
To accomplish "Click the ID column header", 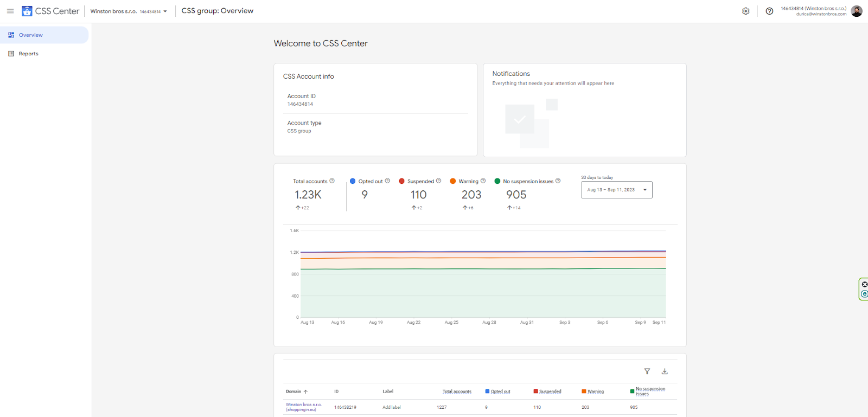I will 336,392.
